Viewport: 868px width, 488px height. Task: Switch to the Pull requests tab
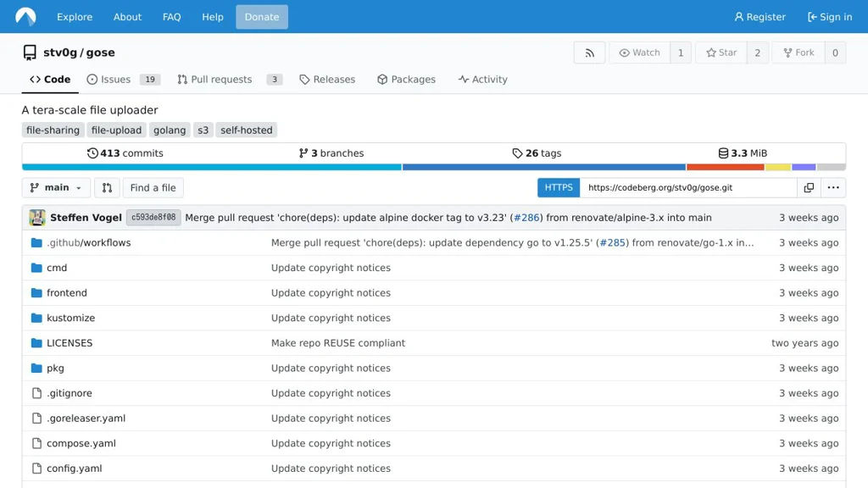click(220, 80)
